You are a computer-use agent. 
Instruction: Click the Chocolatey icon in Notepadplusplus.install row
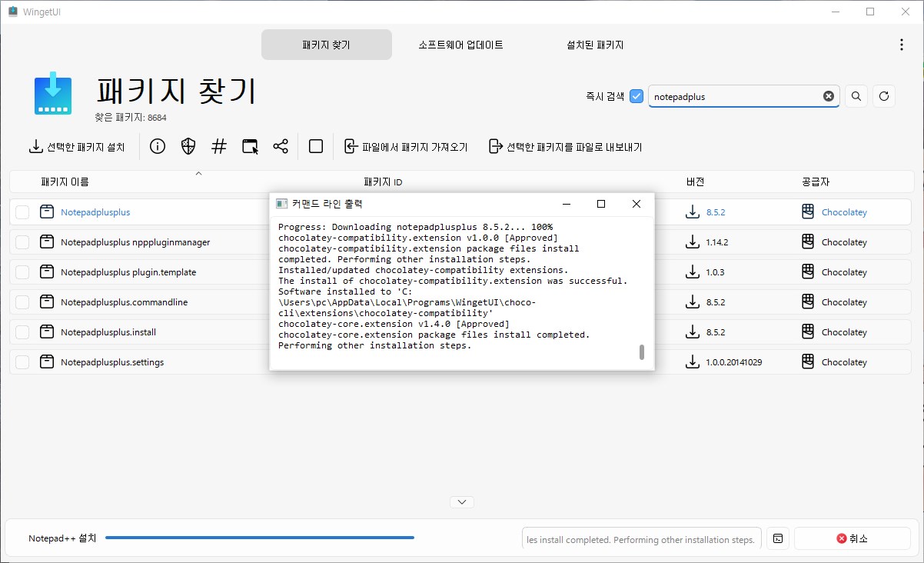808,331
